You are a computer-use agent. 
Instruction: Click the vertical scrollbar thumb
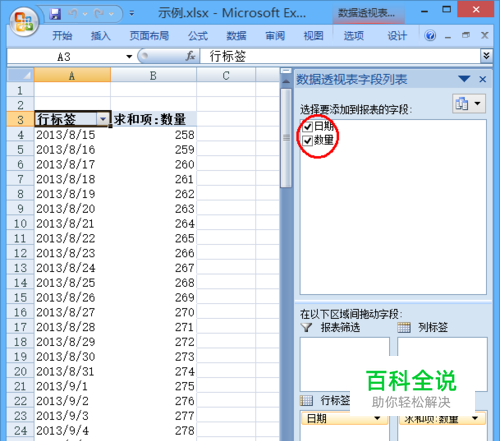pos(286,138)
